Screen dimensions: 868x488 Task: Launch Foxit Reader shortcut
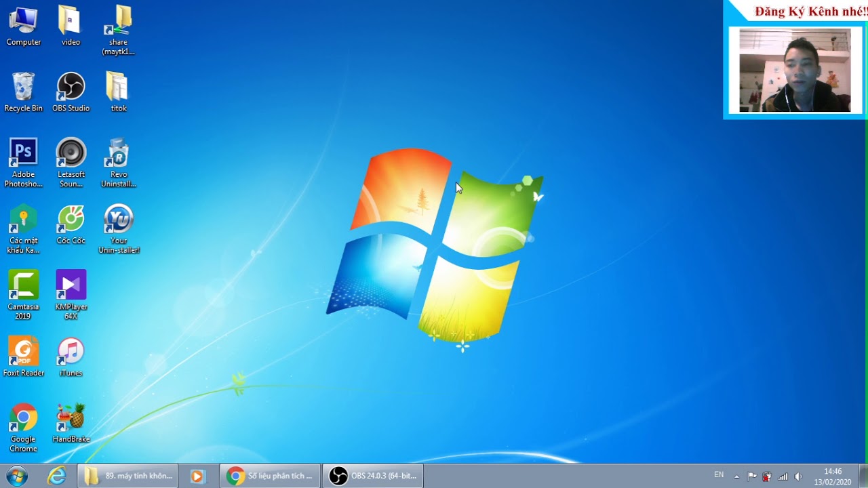[x=23, y=357]
